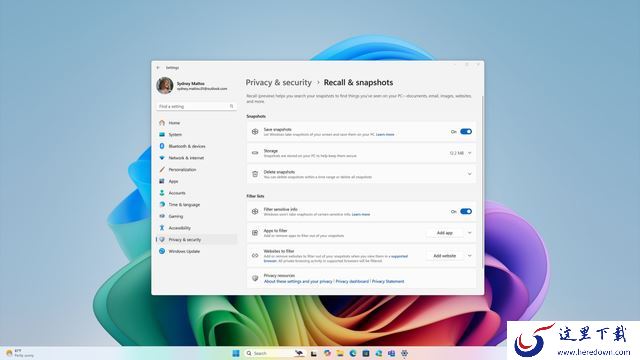Viewport: 640px width, 360px height.
Task: Disable the Filter sensitive info toggle
Action: click(x=466, y=211)
